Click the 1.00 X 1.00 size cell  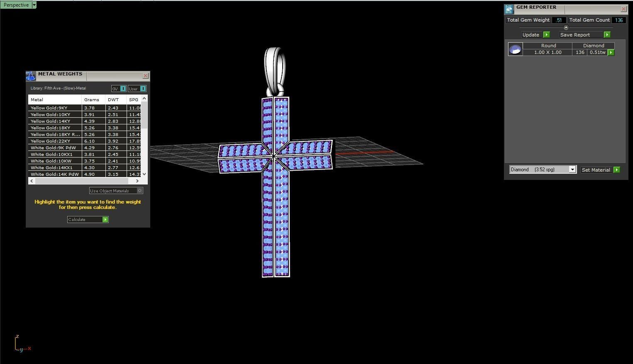tap(547, 52)
